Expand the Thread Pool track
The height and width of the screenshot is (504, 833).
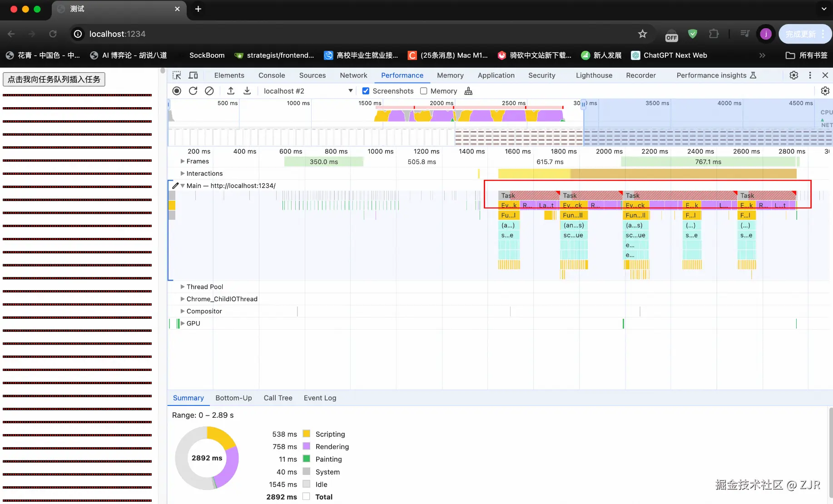pyautogui.click(x=182, y=287)
